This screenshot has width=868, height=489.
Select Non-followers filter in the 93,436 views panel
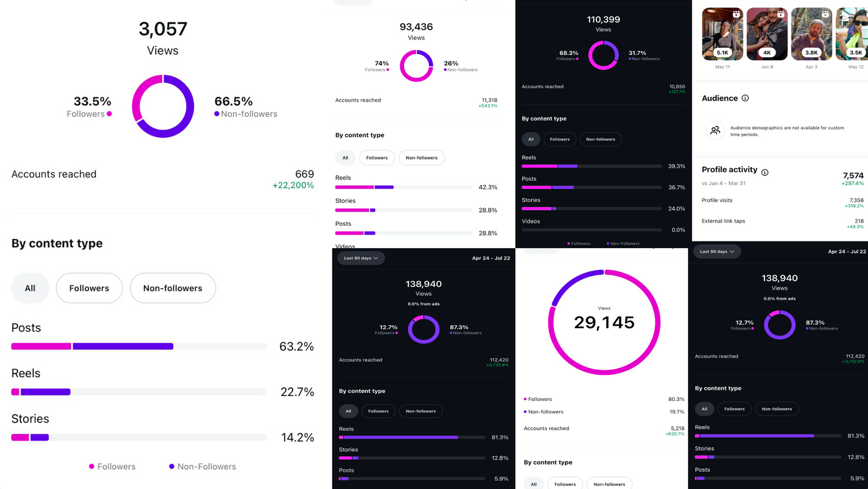click(422, 158)
